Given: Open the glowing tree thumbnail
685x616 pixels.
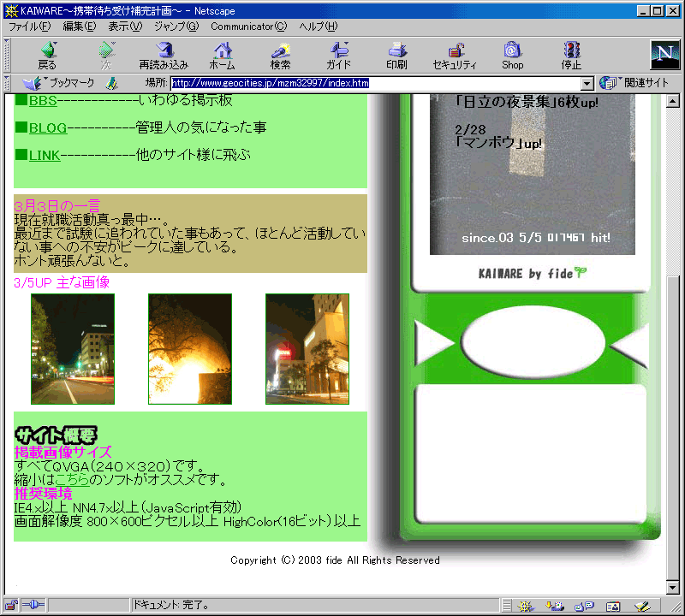Looking at the screenshot, I should click(x=190, y=349).
